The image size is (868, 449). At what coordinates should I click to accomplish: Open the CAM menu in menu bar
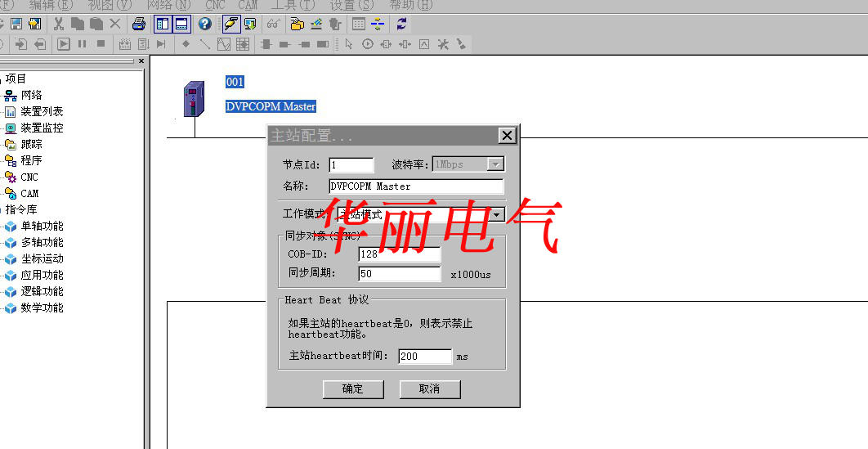(x=248, y=5)
